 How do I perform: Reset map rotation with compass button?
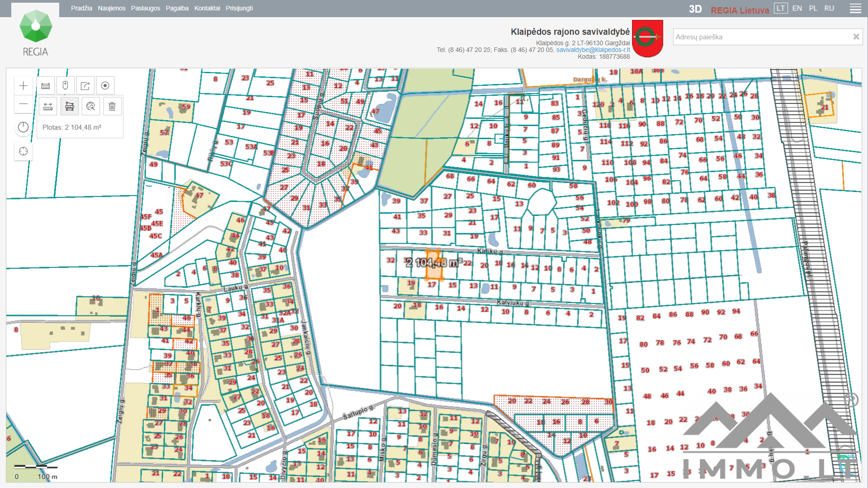point(24,127)
